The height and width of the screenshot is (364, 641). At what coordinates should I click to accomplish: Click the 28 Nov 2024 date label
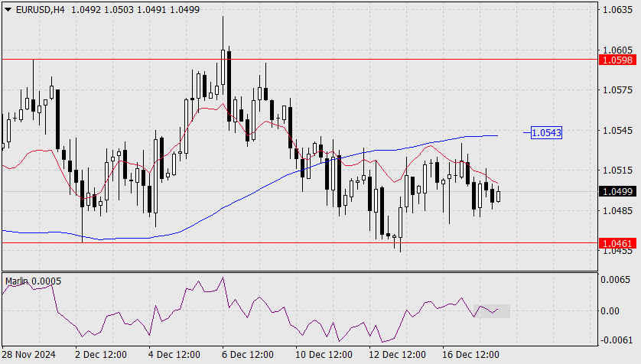click(x=28, y=354)
